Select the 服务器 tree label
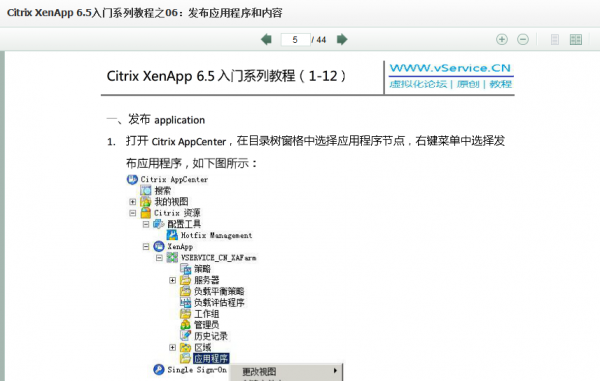The image size is (600, 381). coord(207,280)
